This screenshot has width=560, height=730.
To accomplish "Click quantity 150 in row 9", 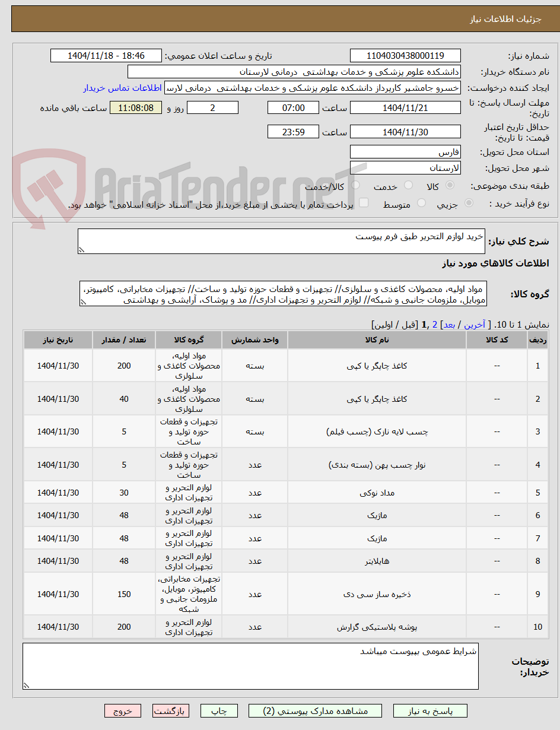I will click(x=124, y=594).
